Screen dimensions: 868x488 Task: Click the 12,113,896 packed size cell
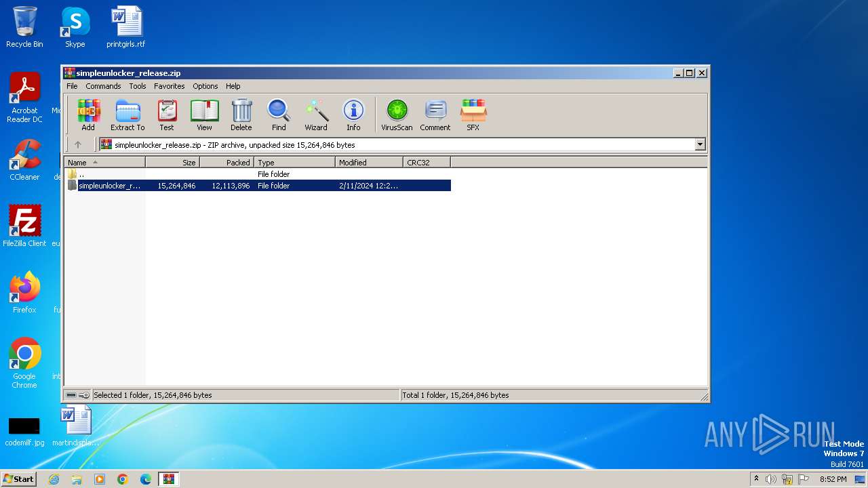click(231, 186)
